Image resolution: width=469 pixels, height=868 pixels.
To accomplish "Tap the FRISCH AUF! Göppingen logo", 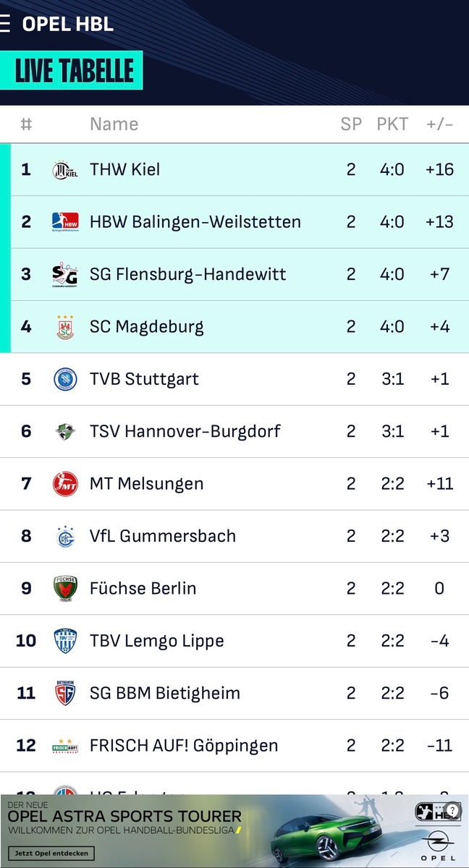I will tap(65, 746).
